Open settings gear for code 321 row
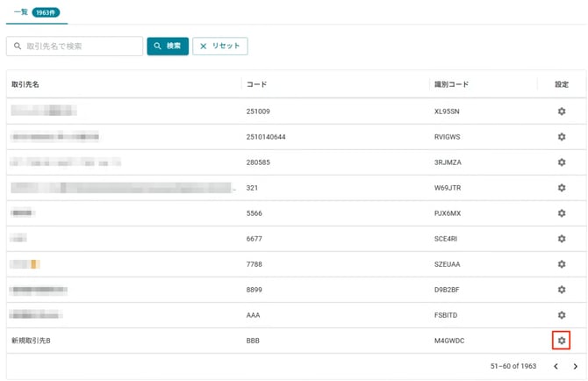Viewport: 588px width, 381px height. [562, 188]
